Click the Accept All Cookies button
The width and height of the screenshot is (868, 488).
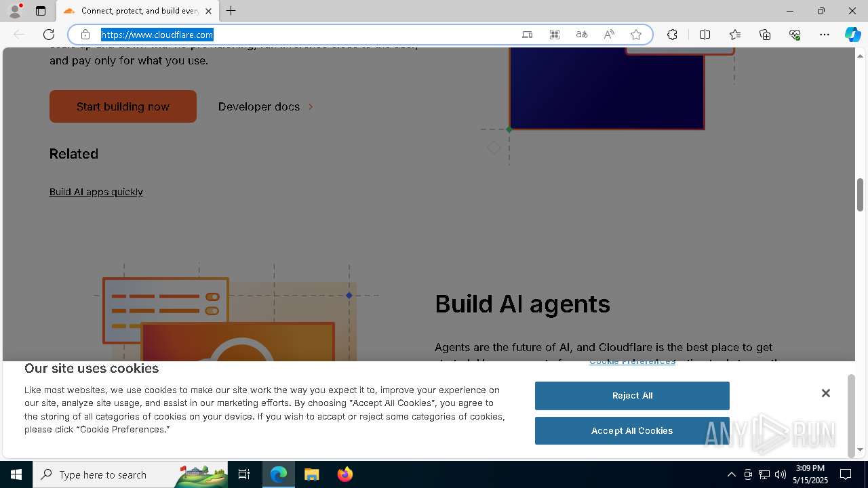632,431
